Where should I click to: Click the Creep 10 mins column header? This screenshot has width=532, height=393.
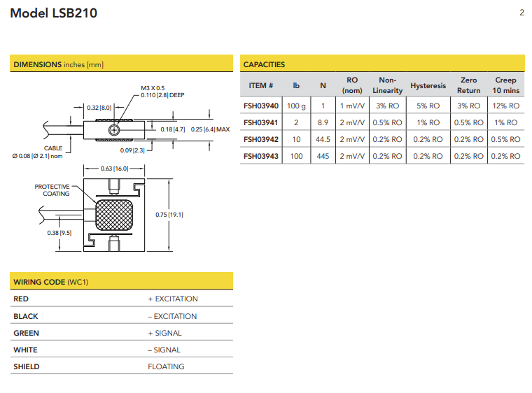(x=505, y=85)
